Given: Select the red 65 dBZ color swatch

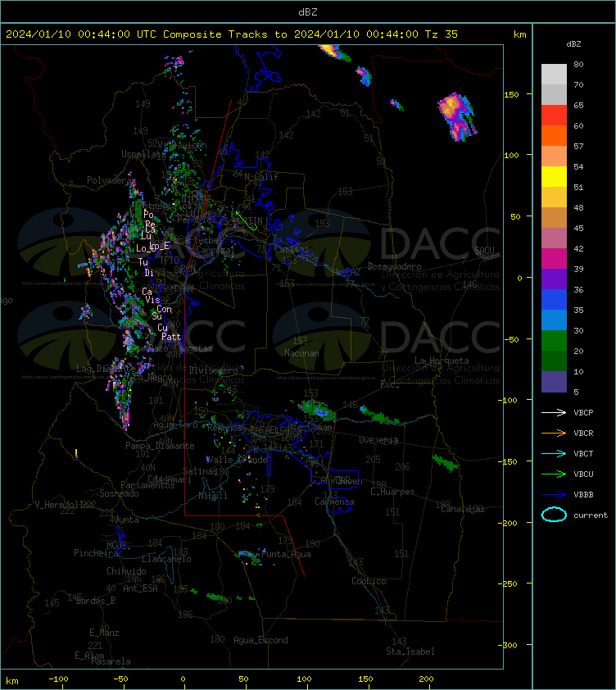Looking at the screenshot, I should tap(554, 115).
